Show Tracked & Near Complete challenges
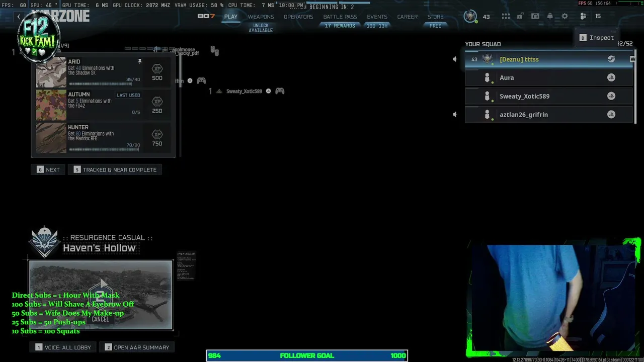Viewport: 644px width, 362px height. 115,170
